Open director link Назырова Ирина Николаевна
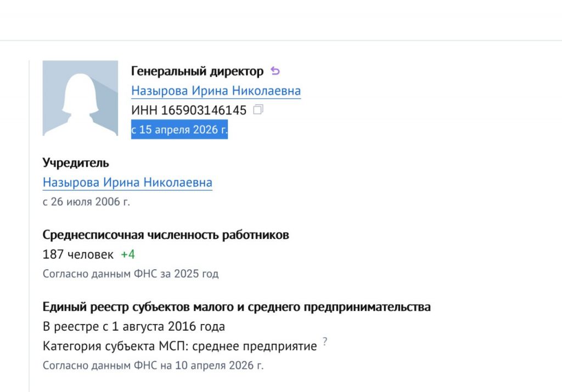This screenshot has height=392, width=562. 216,90
